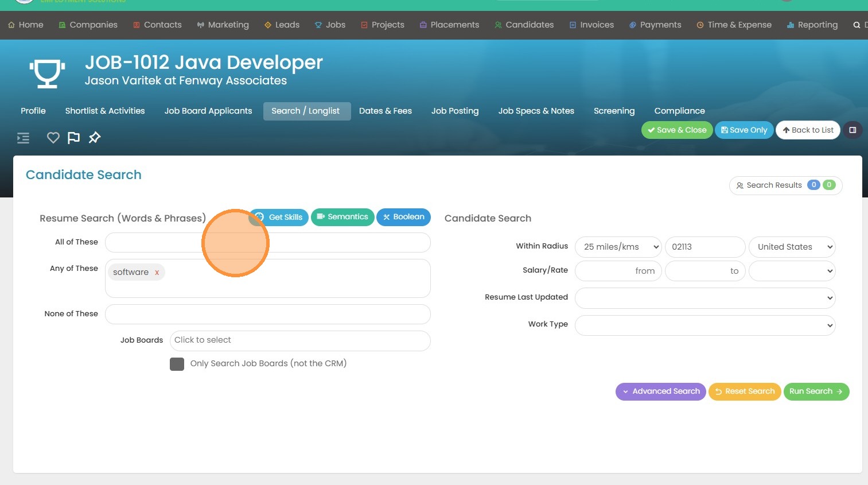Click the flag icon
This screenshot has height=485, width=868.
pyautogui.click(x=73, y=138)
